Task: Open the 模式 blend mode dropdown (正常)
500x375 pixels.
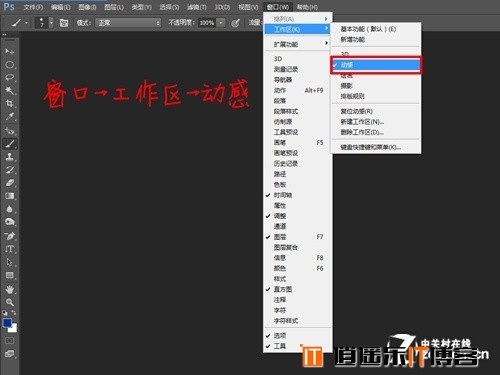Action: (128, 23)
